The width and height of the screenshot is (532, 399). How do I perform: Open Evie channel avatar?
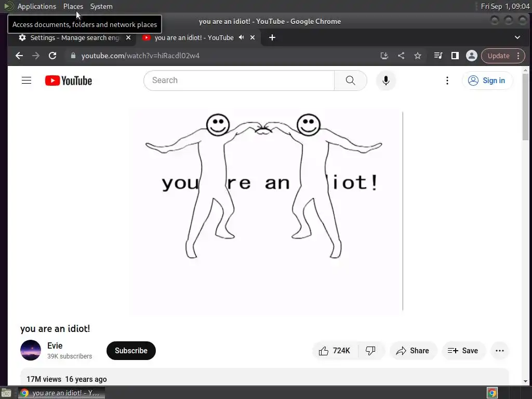31,350
